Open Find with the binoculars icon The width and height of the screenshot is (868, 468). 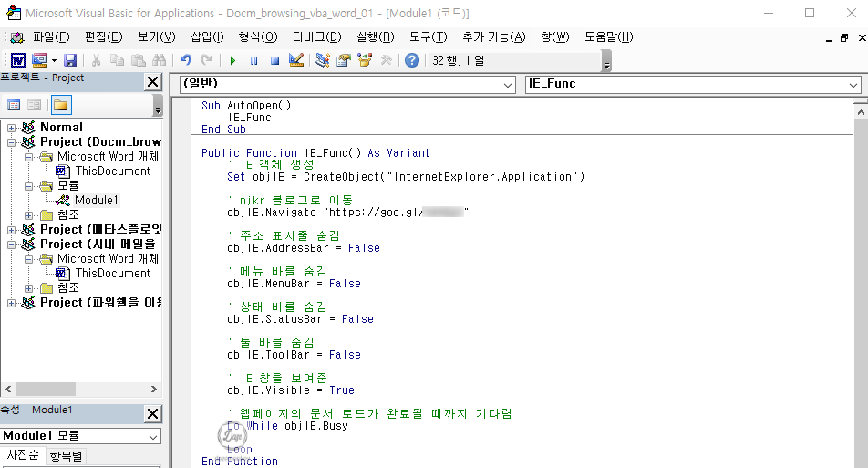click(x=160, y=60)
